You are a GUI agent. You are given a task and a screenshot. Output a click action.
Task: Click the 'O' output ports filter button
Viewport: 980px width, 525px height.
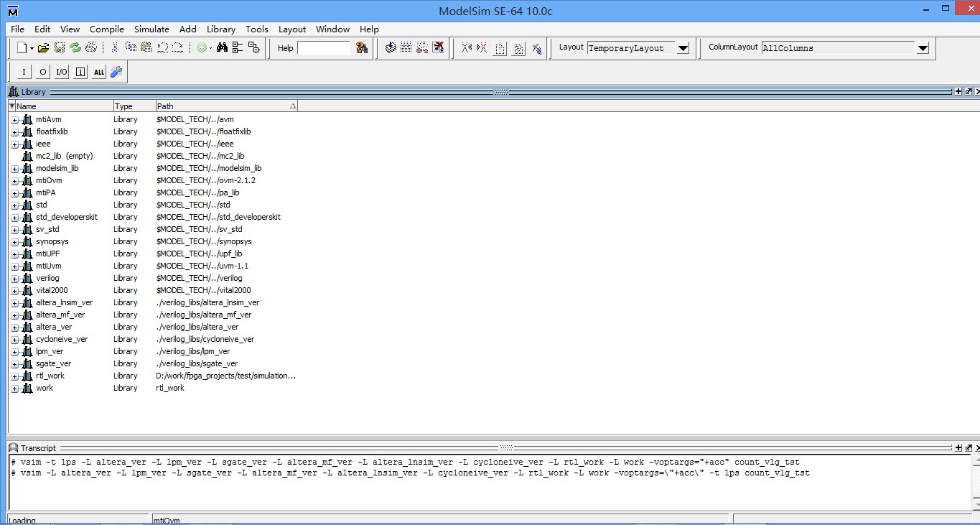pyautogui.click(x=42, y=72)
